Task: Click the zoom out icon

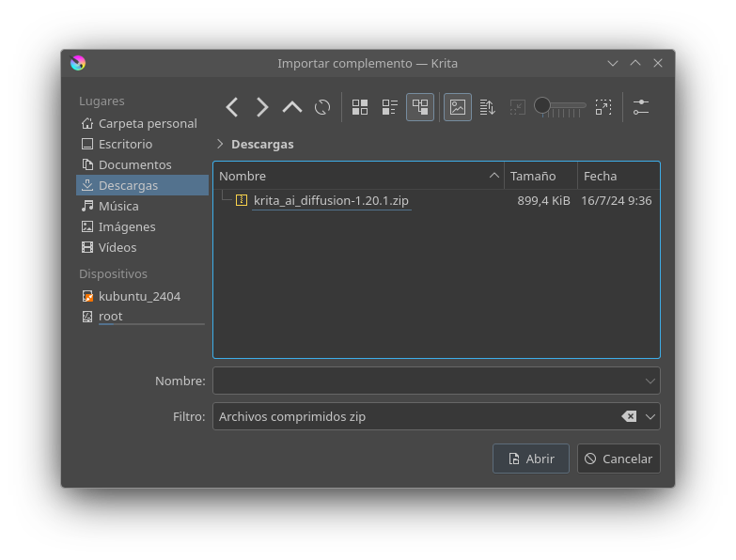Action: 518,107
